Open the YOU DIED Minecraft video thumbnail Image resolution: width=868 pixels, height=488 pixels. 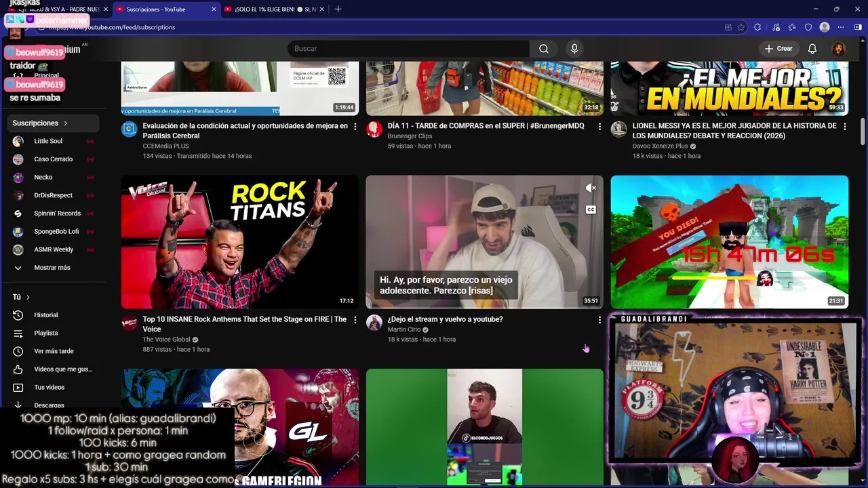click(729, 242)
